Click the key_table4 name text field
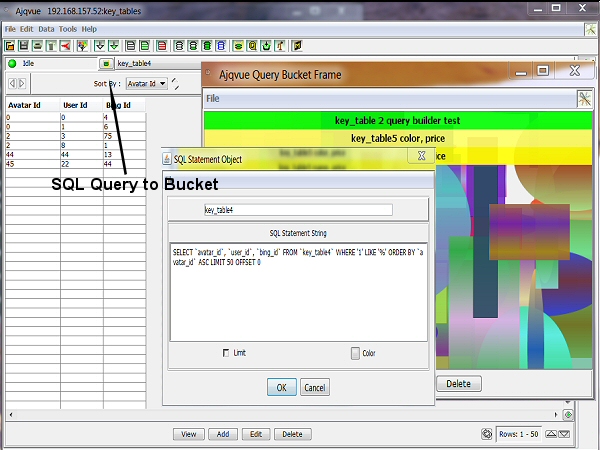Image resolution: width=600 pixels, height=450 pixels. pyautogui.click(x=298, y=210)
